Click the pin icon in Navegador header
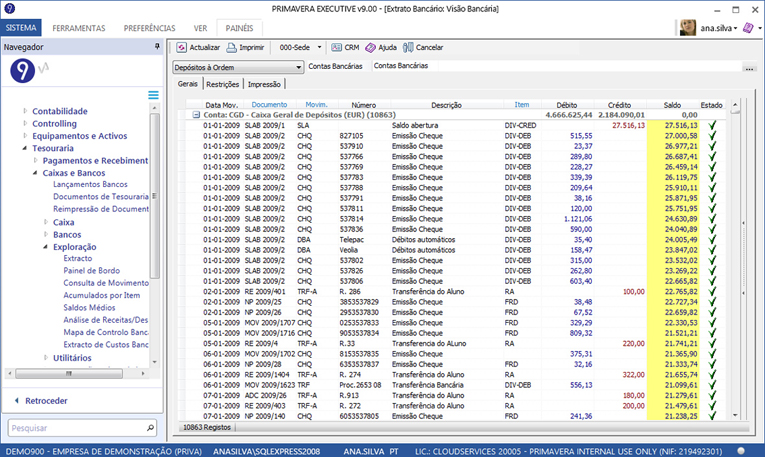Screen dimensions: 765x457 click(157, 46)
